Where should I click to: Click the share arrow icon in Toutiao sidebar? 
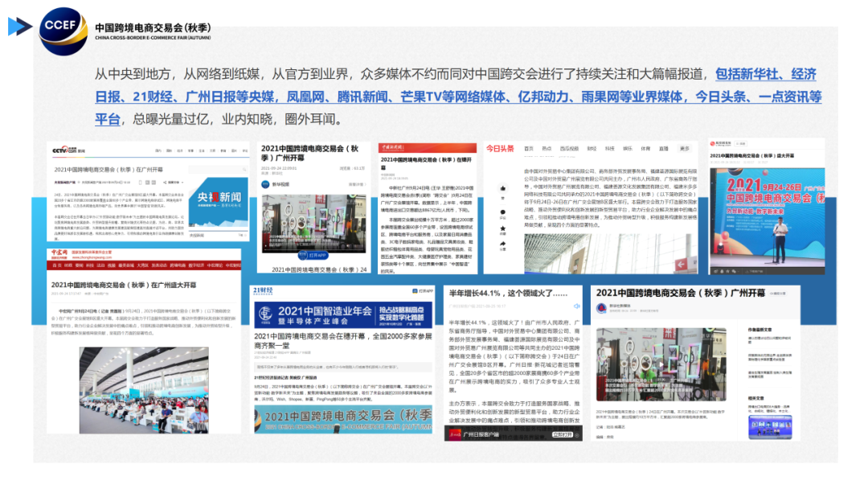tap(502, 244)
